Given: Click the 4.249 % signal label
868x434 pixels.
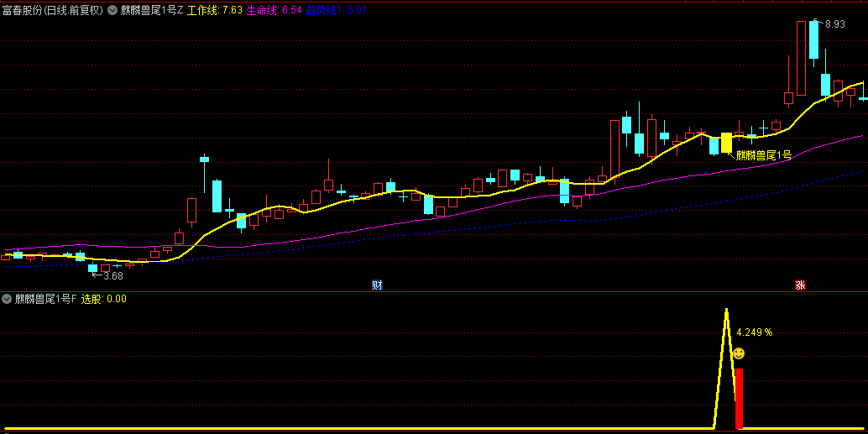Looking at the screenshot, I should tap(755, 332).
